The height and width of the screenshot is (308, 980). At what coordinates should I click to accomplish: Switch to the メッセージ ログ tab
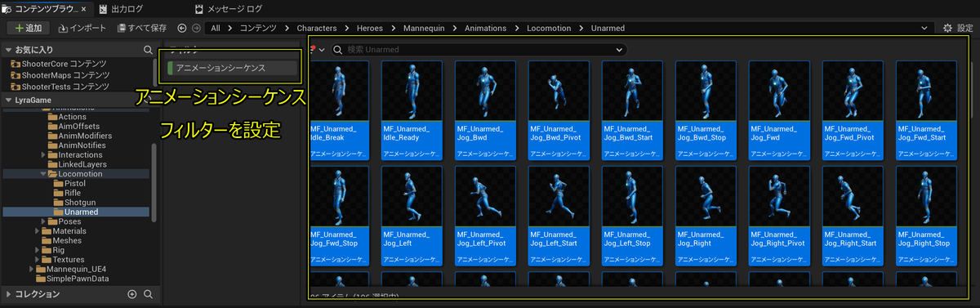click(228, 8)
